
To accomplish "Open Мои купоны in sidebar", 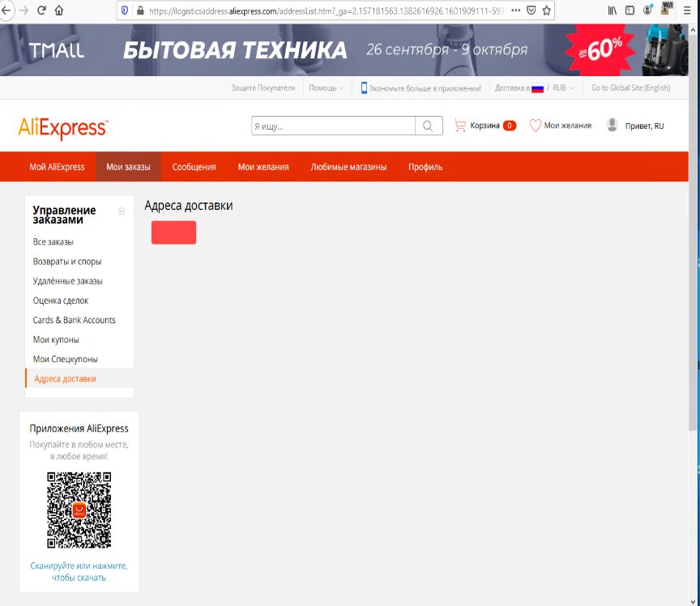I will [56, 339].
